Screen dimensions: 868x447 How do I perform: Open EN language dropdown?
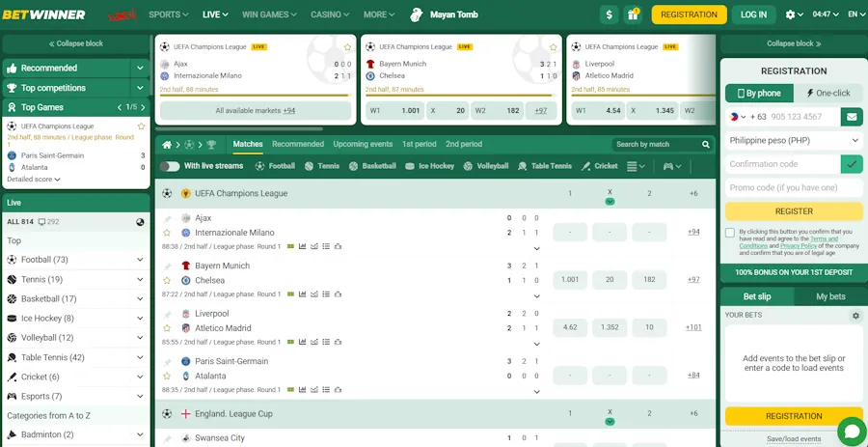(x=855, y=14)
